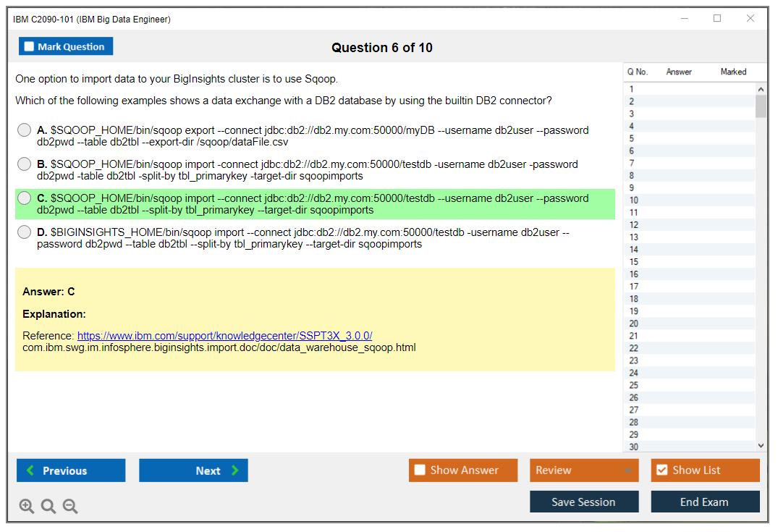Select answer option A radio button
Screen dimensions: 778x532
25,130
